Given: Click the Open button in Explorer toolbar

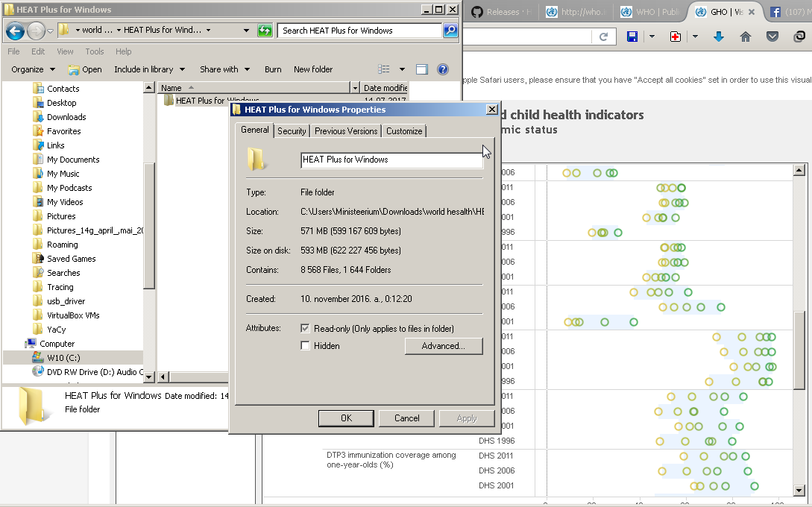Looking at the screenshot, I should click(85, 69).
